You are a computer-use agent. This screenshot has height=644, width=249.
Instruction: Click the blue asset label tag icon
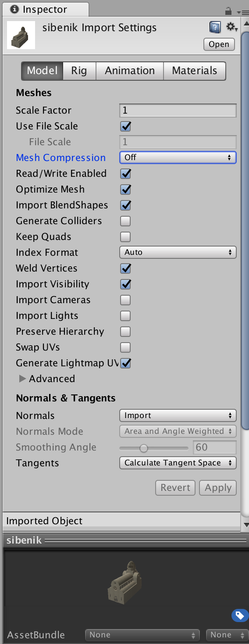[x=240, y=615]
